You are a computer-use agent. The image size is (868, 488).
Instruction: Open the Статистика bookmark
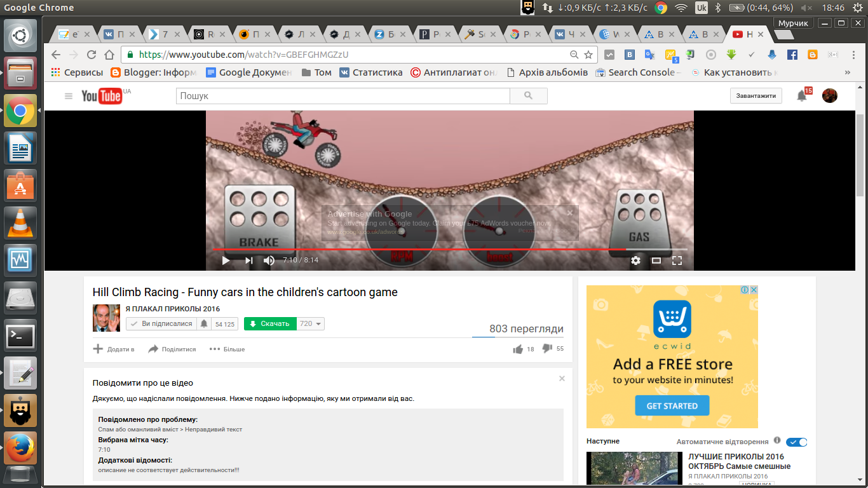371,72
